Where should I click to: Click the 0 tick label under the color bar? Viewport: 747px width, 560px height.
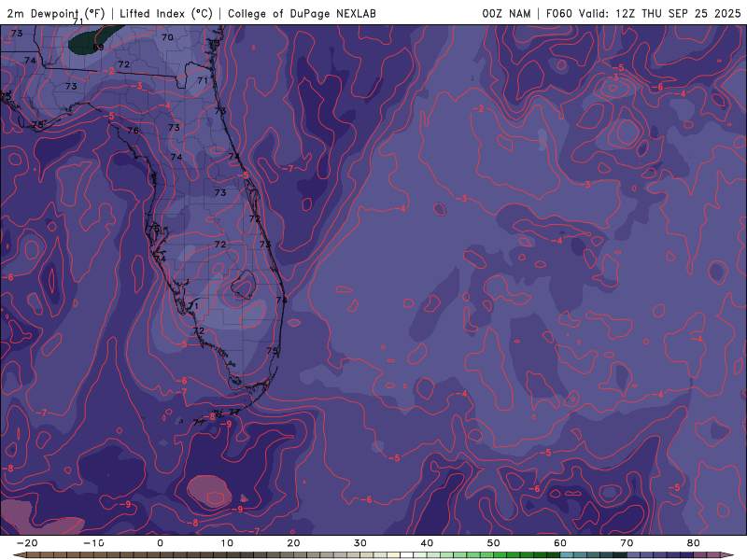[160, 543]
